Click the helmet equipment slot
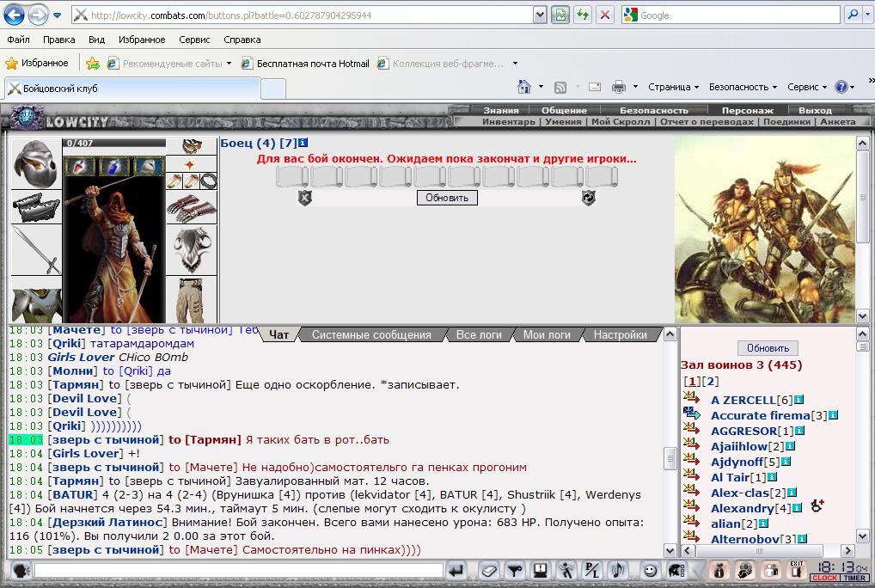875x588 pixels. (36, 164)
